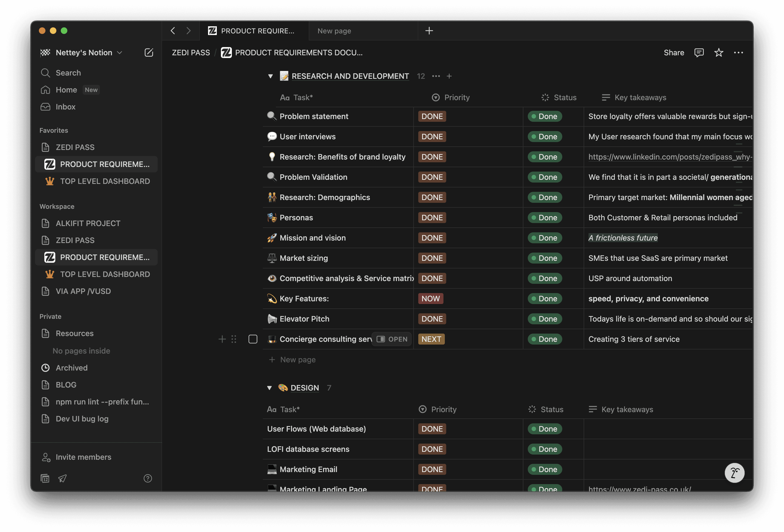Add a new tab with plus icon
This screenshot has height=532, width=784.
[429, 31]
